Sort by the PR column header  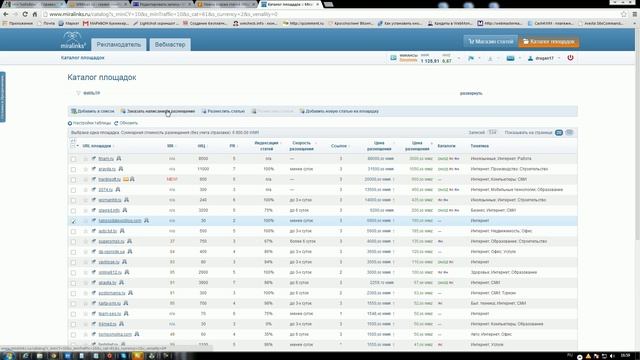click(232, 146)
